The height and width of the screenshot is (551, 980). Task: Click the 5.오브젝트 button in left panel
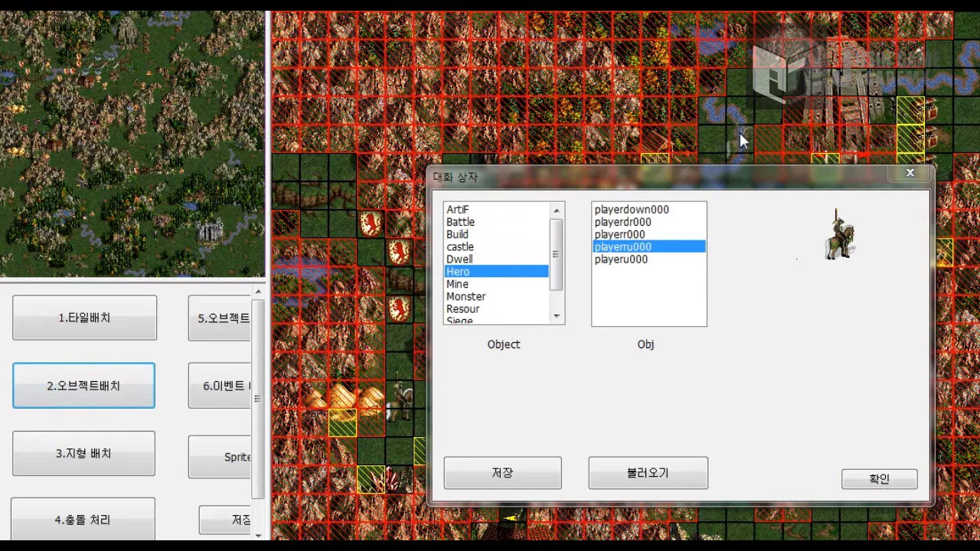pos(220,318)
